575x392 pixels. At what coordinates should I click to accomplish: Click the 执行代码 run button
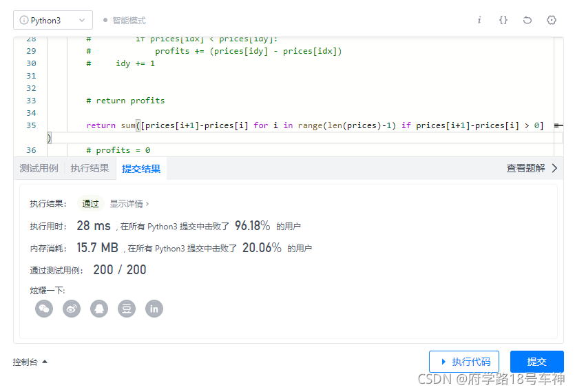coord(464,362)
